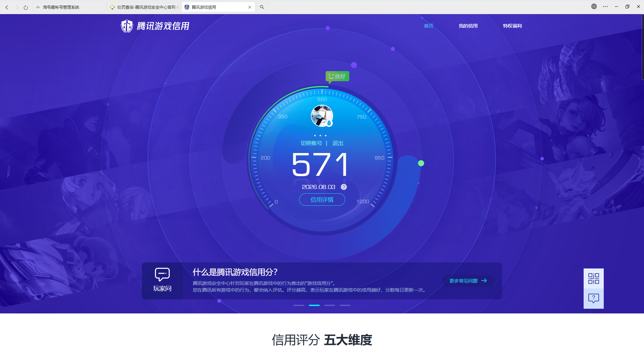Click the 良好 rating badge
This screenshot has width=644, height=349.
pos(337,77)
